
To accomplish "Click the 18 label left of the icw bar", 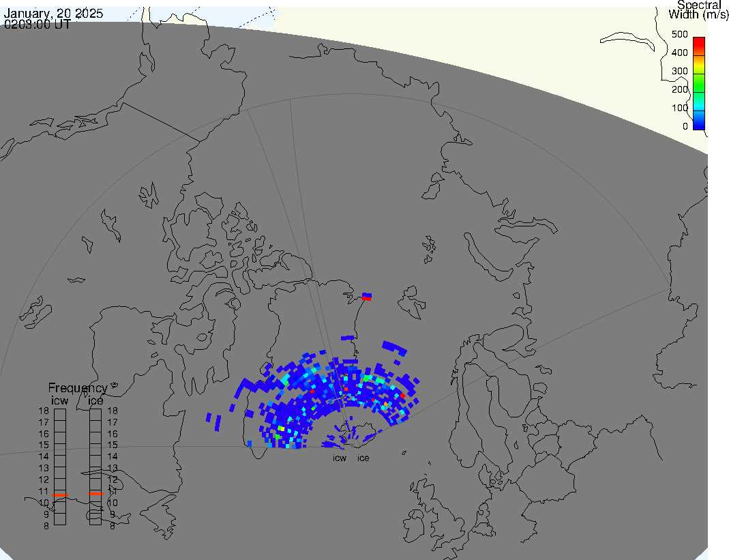I will [44, 411].
